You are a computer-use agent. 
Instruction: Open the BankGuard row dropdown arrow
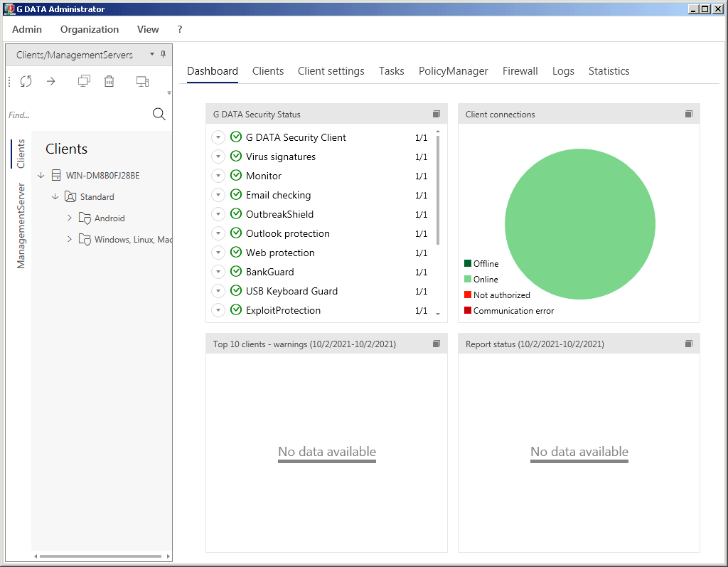[218, 272]
